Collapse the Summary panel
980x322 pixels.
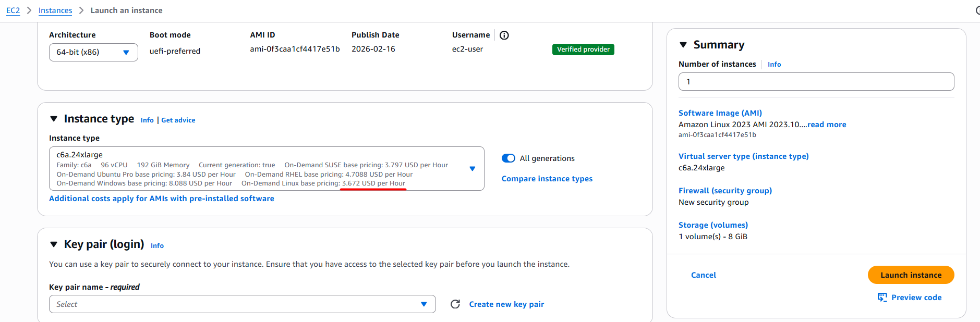pos(683,45)
